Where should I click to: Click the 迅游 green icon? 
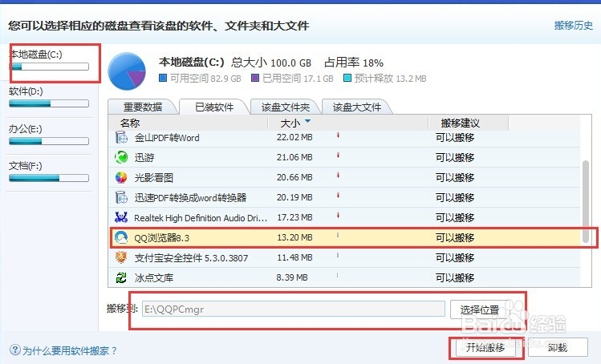tap(121, 157)
